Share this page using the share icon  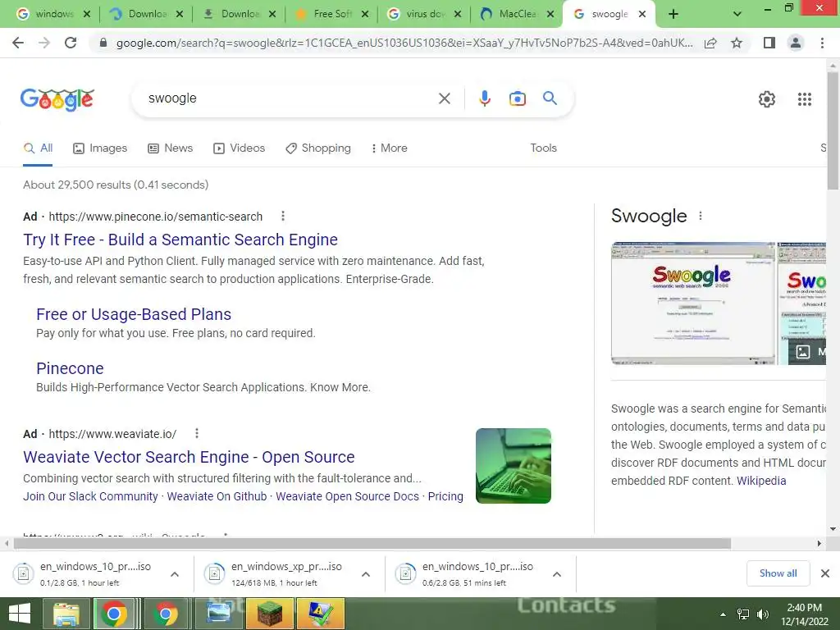710,43
